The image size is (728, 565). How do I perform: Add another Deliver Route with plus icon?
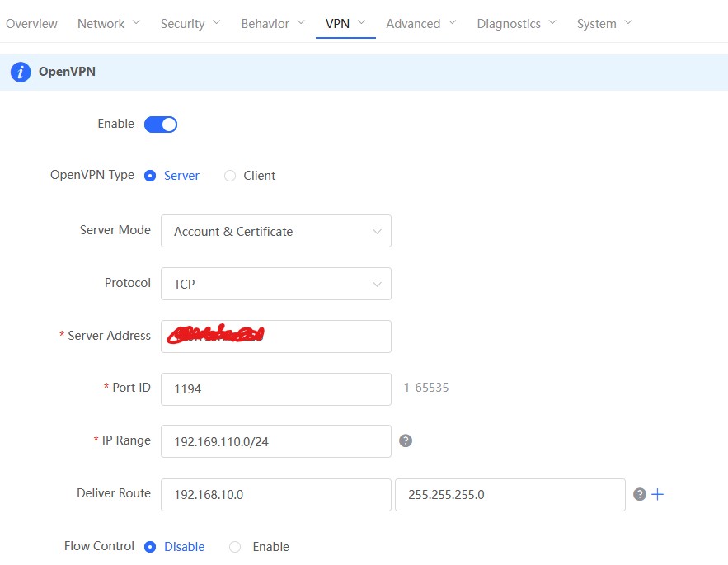657,494
